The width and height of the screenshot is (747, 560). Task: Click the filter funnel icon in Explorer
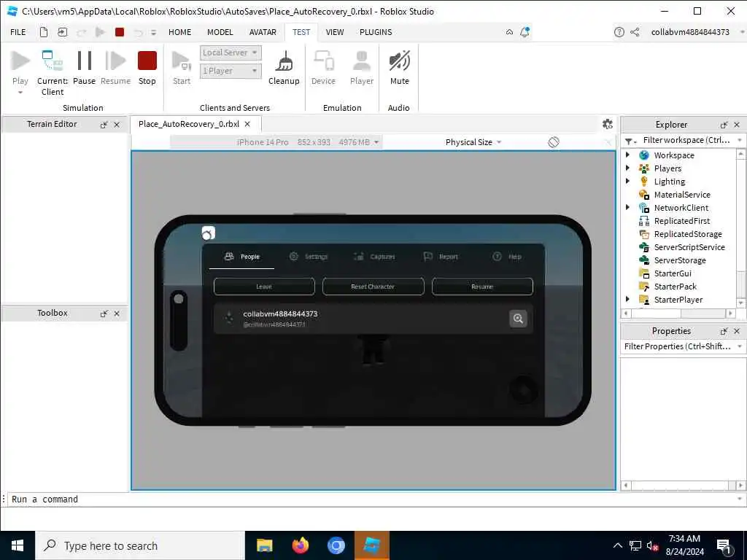[629, 141]
